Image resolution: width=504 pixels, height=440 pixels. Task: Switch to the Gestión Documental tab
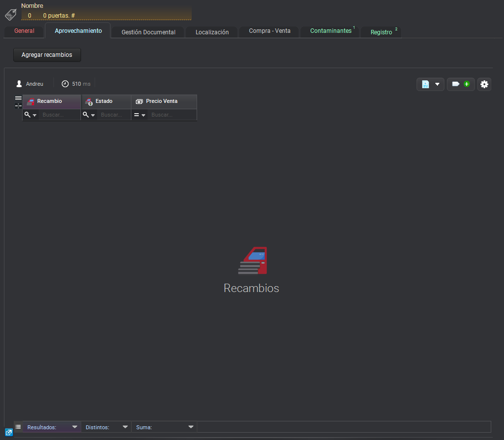point(148,32)
